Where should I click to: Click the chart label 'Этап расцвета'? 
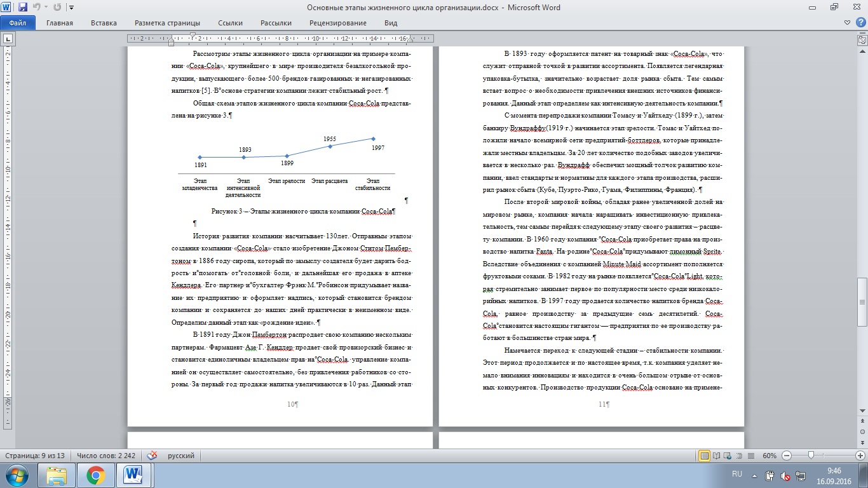330,181
